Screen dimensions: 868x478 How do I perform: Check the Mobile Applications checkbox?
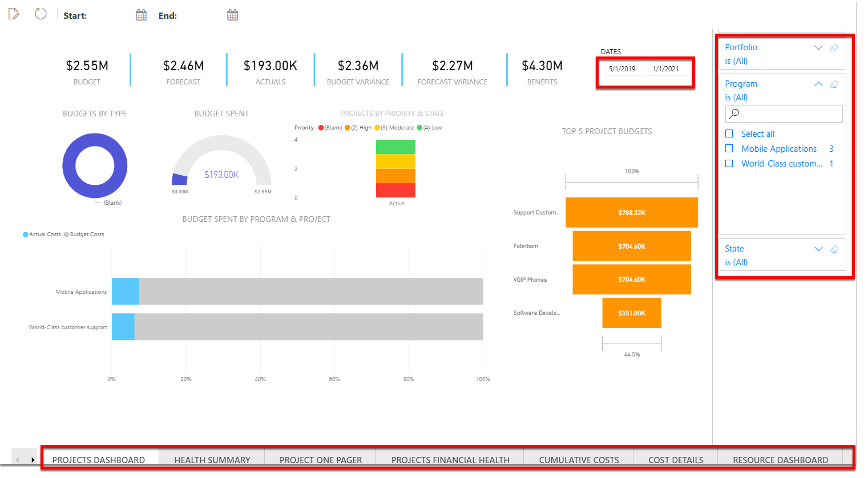[x=729, y=148]
